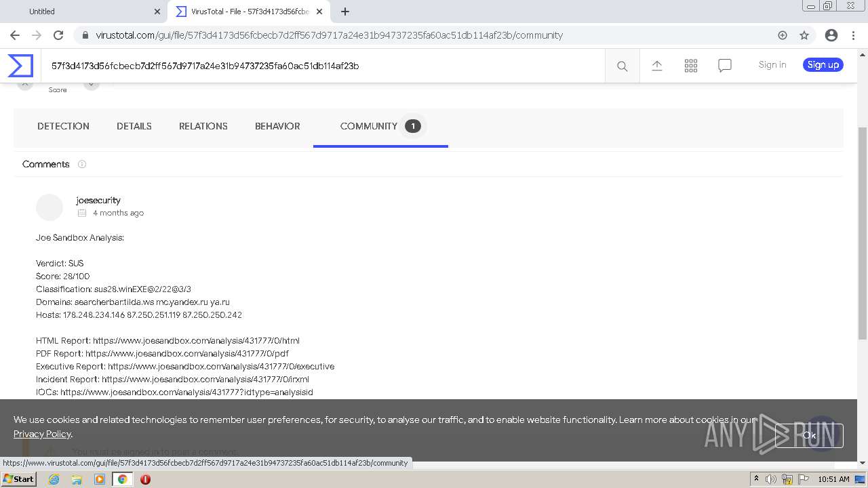Click 'Joe Sandbox Analysis:' heading text

tap(80, 238)
